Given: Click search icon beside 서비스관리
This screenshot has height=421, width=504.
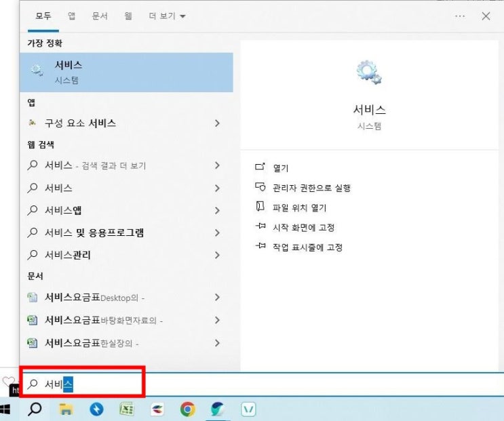Looking at the screenshot, I should pyautogui.click(x=32, y=255).
